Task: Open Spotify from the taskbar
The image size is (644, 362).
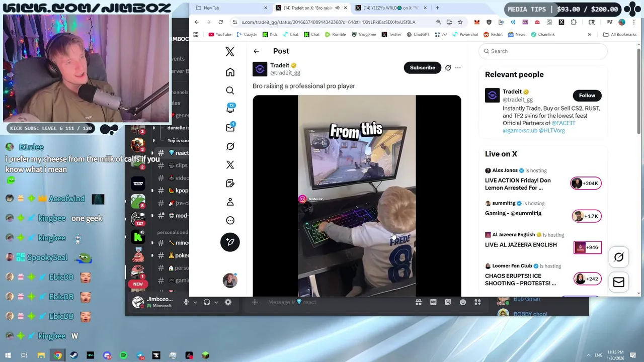Action: [x=123, y=355]
